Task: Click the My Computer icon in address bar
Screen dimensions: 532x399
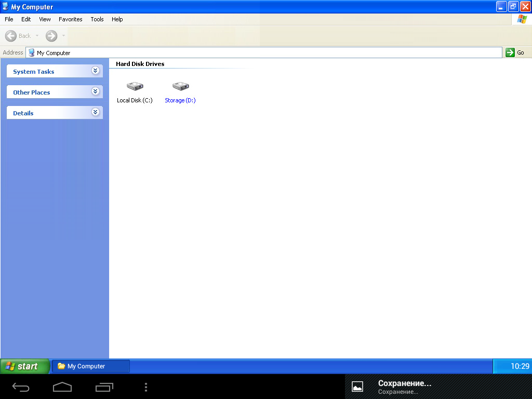Action: 32,52
